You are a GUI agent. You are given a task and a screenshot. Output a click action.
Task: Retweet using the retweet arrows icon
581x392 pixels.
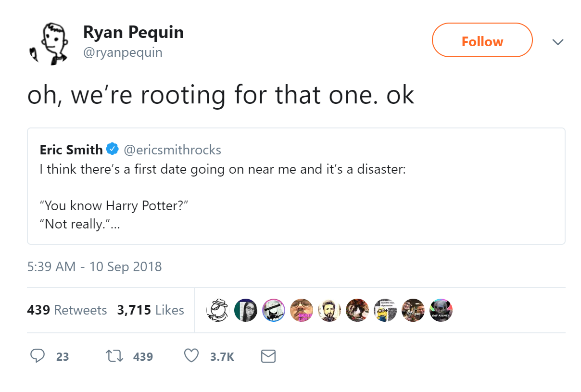coord(114,356)
